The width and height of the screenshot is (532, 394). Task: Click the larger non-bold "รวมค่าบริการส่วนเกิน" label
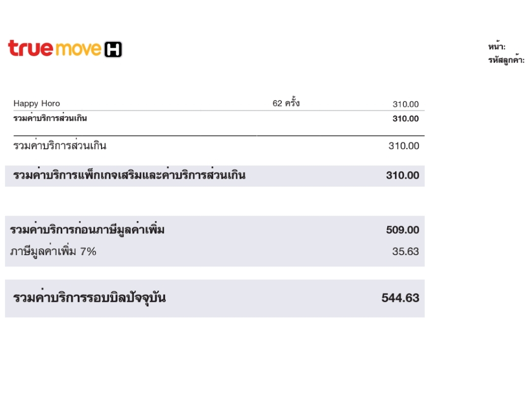tap(60, 146)
